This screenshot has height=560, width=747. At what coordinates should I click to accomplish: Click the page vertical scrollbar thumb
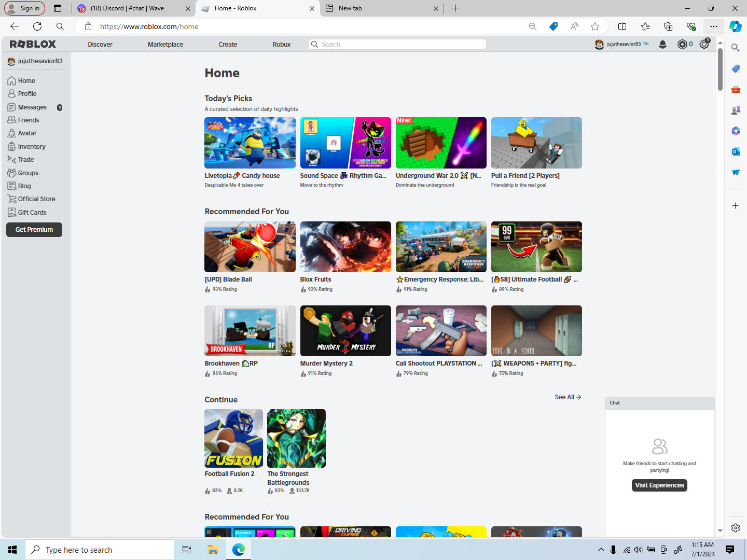pyautogui.click(x=720, y=70)
